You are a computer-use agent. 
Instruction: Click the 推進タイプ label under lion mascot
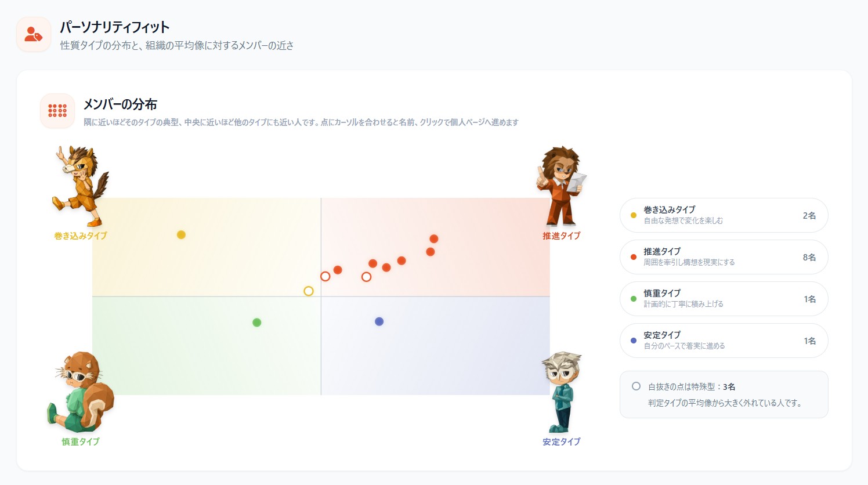pos(561,236)
